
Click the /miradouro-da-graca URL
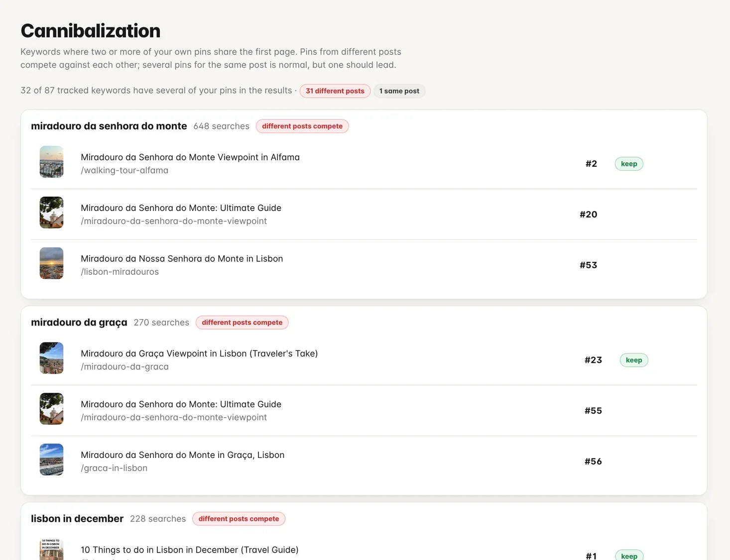125,367
